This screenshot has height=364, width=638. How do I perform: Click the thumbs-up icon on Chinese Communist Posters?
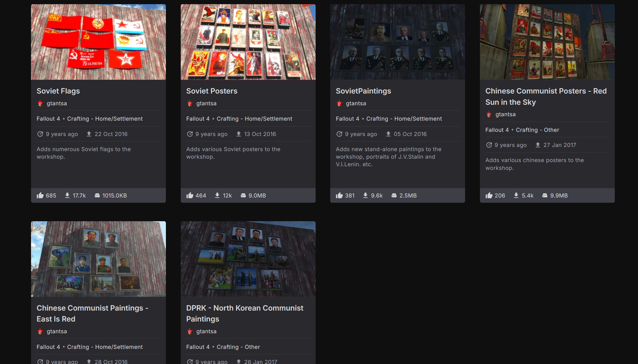coord(489,195)
